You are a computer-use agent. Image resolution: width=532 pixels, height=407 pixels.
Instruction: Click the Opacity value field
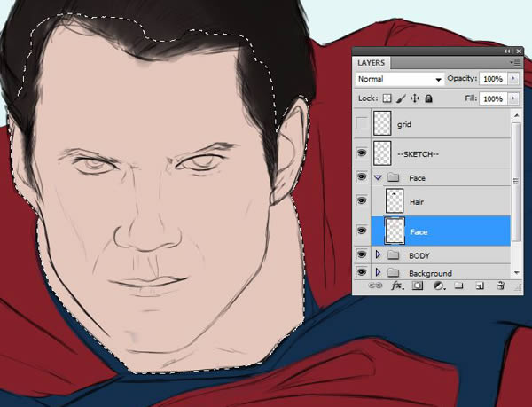(x=493, y=79)
